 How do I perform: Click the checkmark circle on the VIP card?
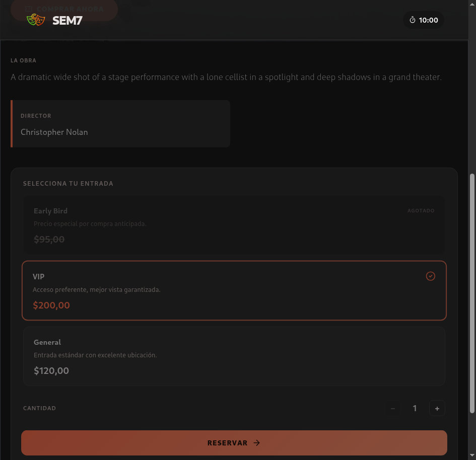[x=430, y=276]
